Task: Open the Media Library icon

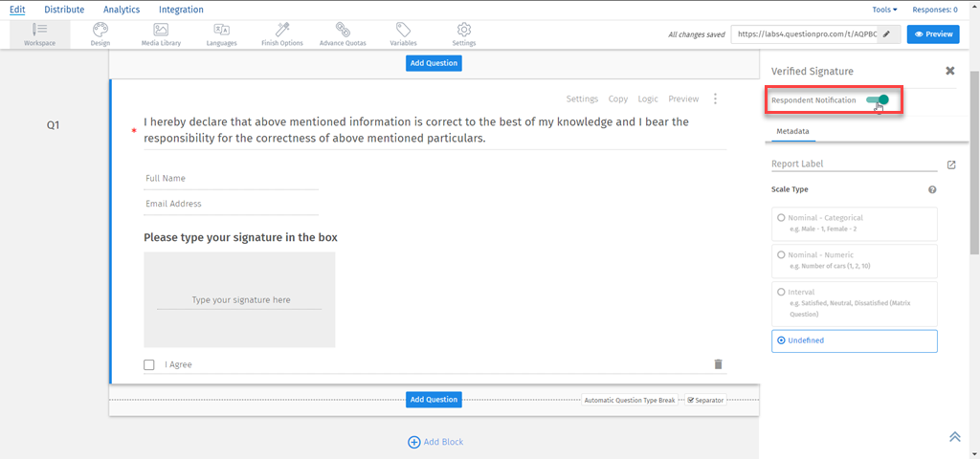Action: click(x=161, y=30)
